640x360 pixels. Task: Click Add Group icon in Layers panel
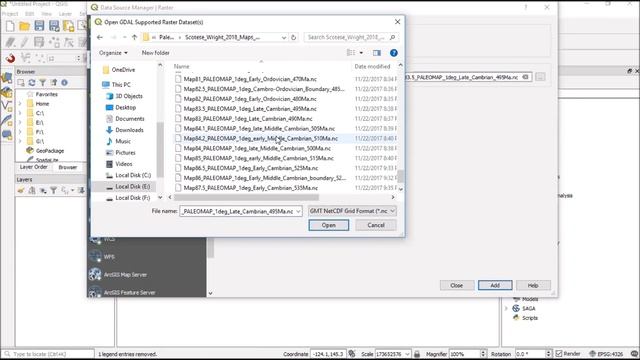point(32,190)
